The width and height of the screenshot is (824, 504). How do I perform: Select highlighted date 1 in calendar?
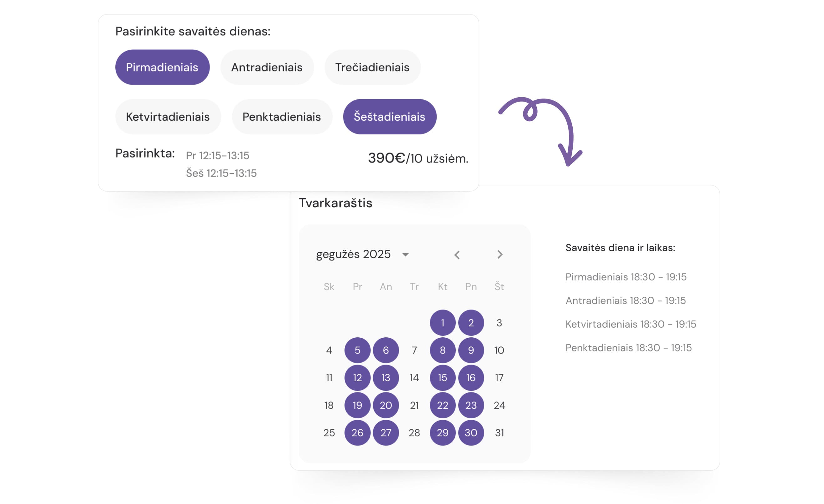click(x=442, y=323)
